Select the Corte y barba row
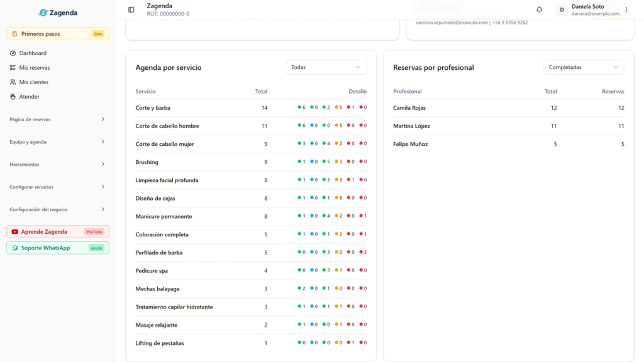644x362 pixels. (x=251, y=108)
